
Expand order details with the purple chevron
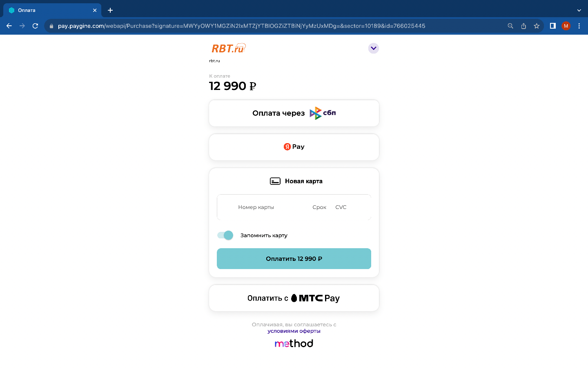coord(374,48)
